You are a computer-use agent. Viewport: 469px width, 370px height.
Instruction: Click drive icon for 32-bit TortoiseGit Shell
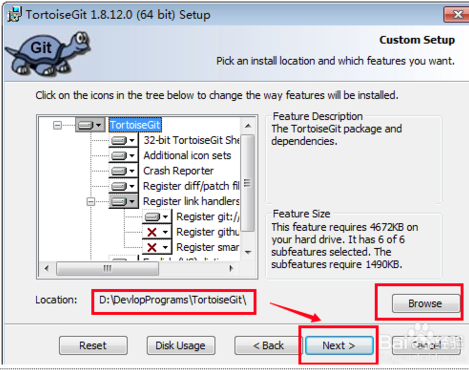tap(123, 140)
